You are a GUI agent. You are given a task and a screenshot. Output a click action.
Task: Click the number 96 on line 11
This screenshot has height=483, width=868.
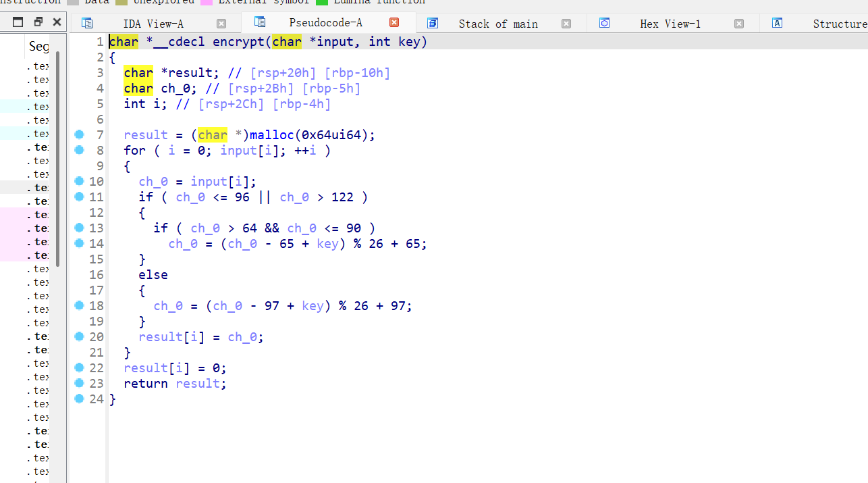click(x=242, y=197)
